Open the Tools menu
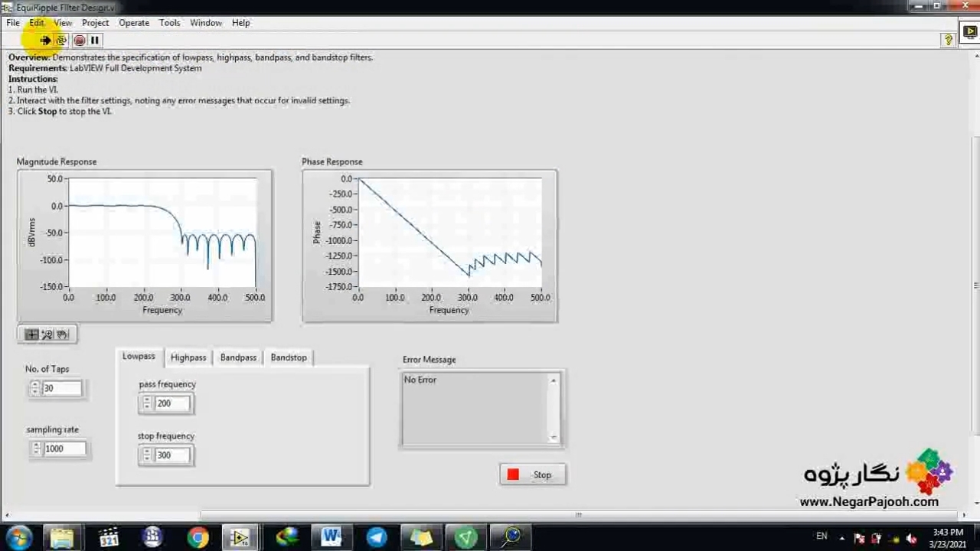 click(169, 23)
